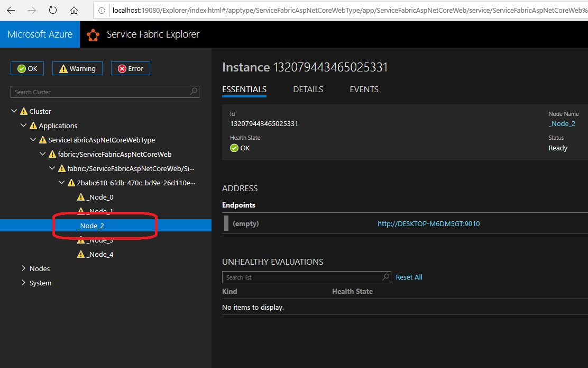Image resolution: width=588 pixels, height=368 pixels.
Task: Filter cluster by OK health state
Action: [x=27, y=68]
